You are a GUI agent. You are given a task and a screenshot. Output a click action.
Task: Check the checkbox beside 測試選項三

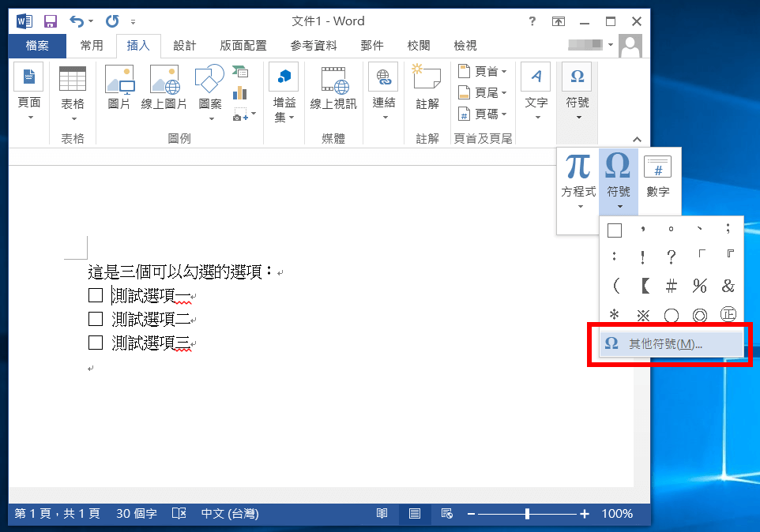[95, 343]
